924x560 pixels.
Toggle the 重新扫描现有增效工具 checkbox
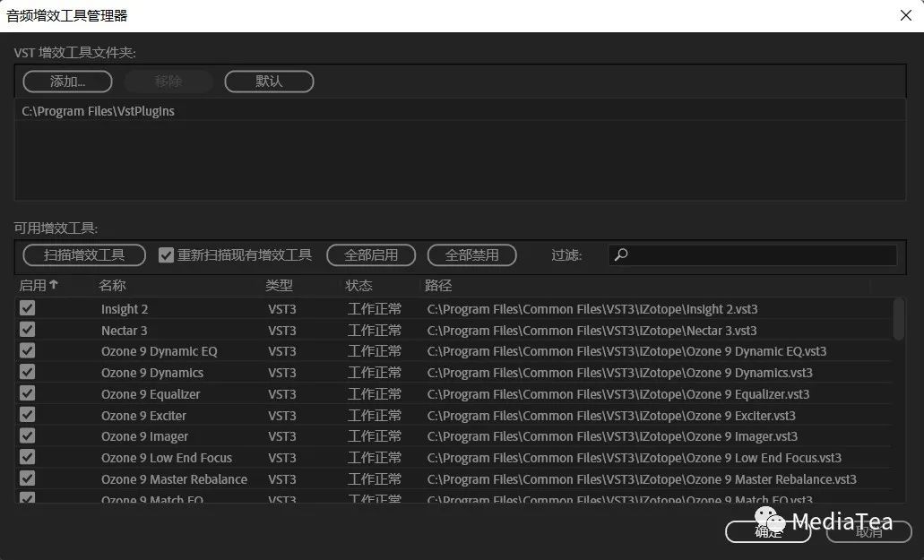click(x=166, y=255)
